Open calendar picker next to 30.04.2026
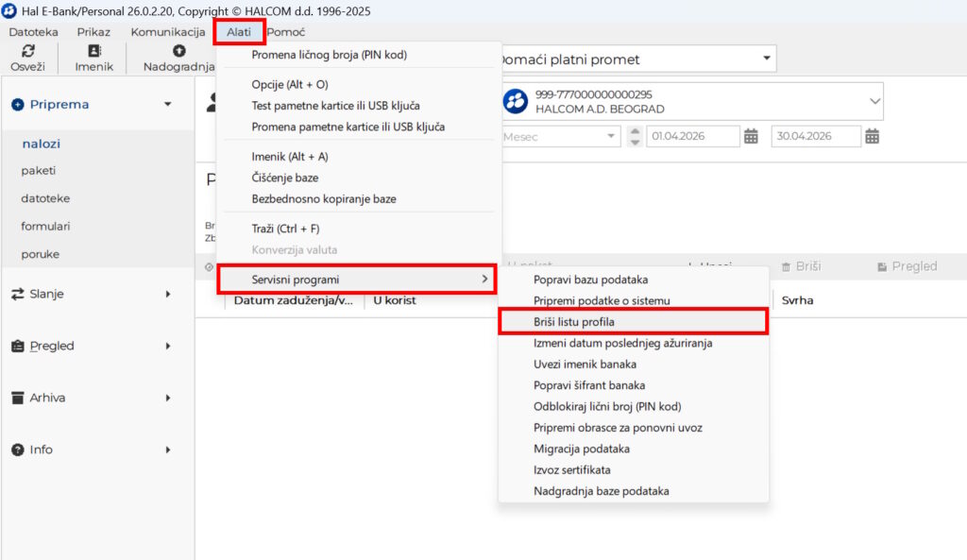The image size is (967, 560). click(872, 136)
